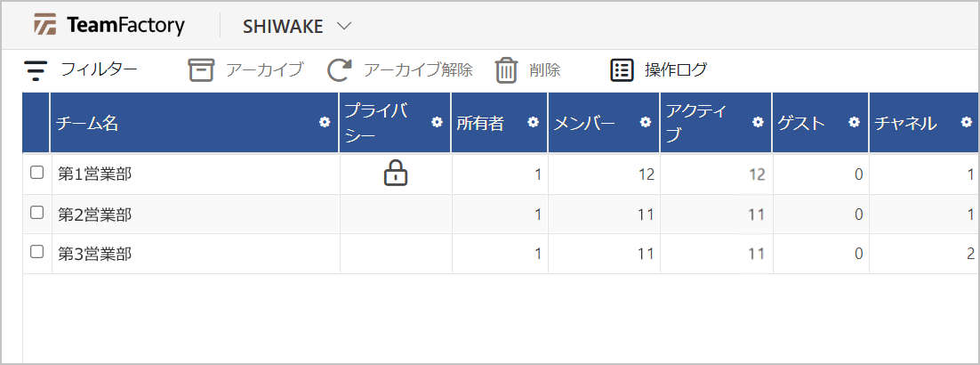
Task: Select the 第1営業部 row checkbox
Action: coord(37,173)
